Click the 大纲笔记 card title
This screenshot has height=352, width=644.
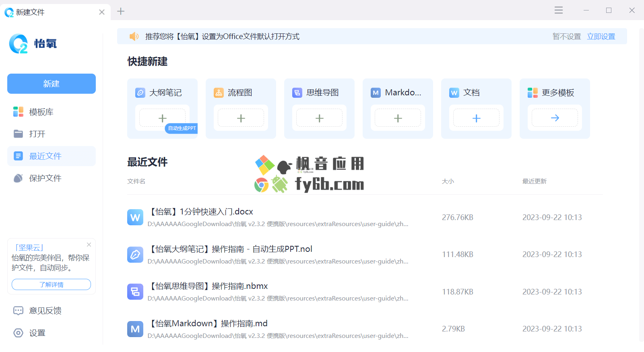tap(165, 93)
